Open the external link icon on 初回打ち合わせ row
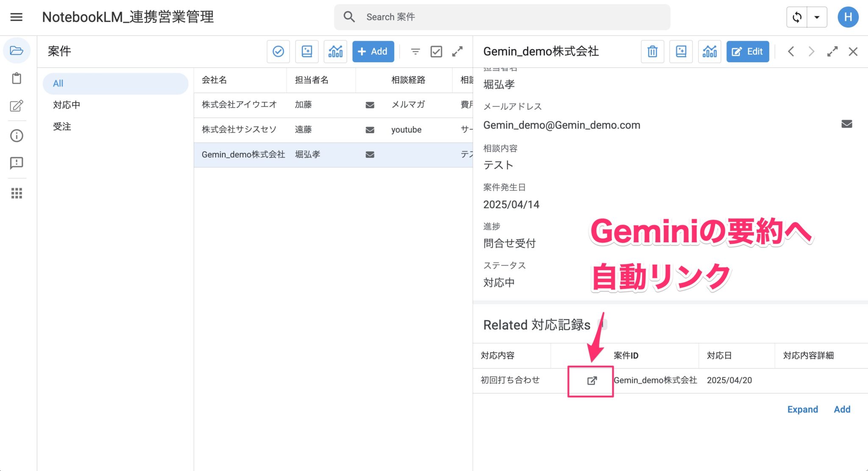868x471 pixels. click(x=591, y=380)
